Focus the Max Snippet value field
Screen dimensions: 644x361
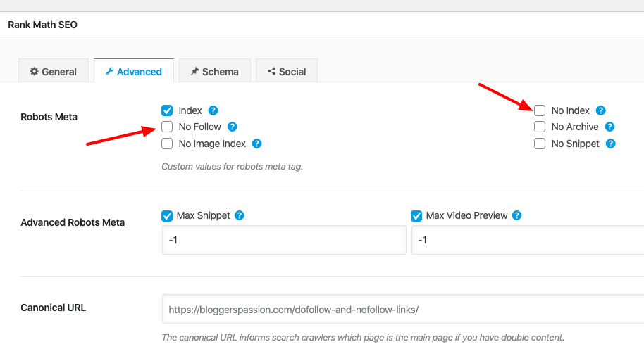pos(283,240)
